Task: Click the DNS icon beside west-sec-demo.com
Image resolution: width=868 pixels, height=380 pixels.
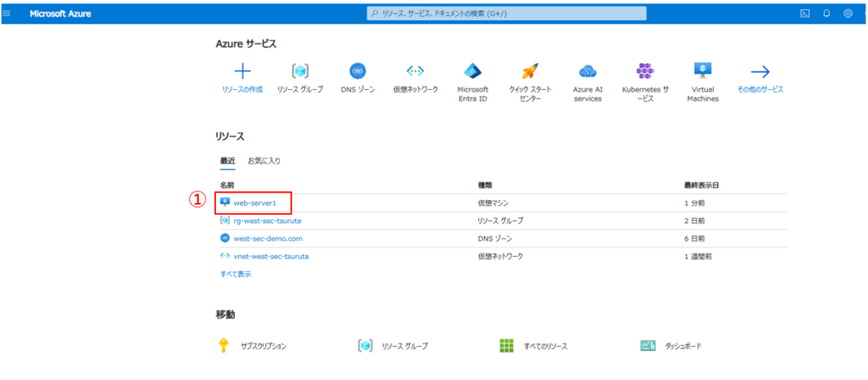Action: (225, 238)
